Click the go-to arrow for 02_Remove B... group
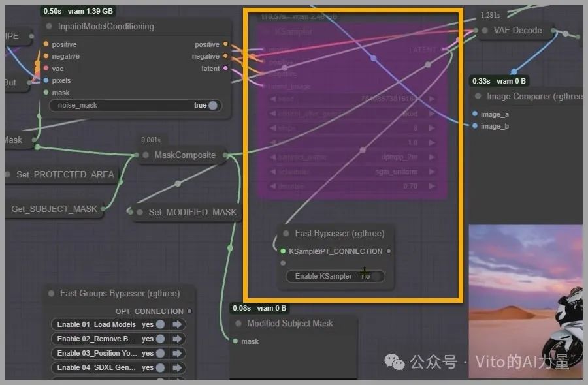Image resolution: width=588 pixels, height=385 pixels. 177,339
